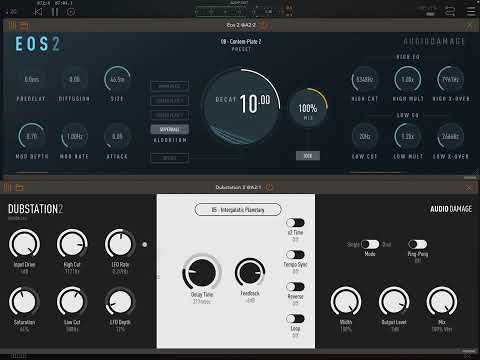This screenshot has width=480, height=360.
Task: Click the Dubstation Delay Time knob
Action: 202,272
